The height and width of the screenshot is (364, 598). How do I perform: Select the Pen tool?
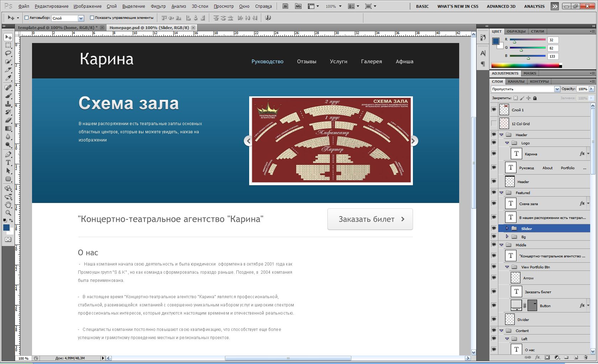coord(8,154)
